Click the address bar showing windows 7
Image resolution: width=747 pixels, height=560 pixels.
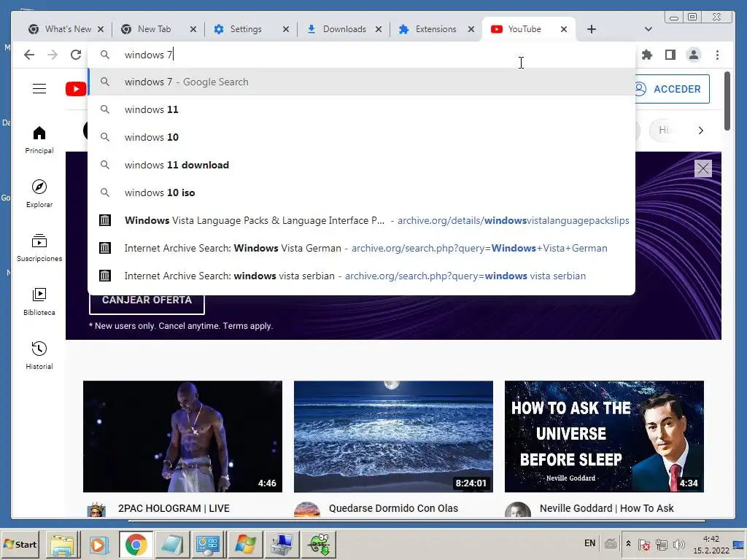tap(361, 55)
